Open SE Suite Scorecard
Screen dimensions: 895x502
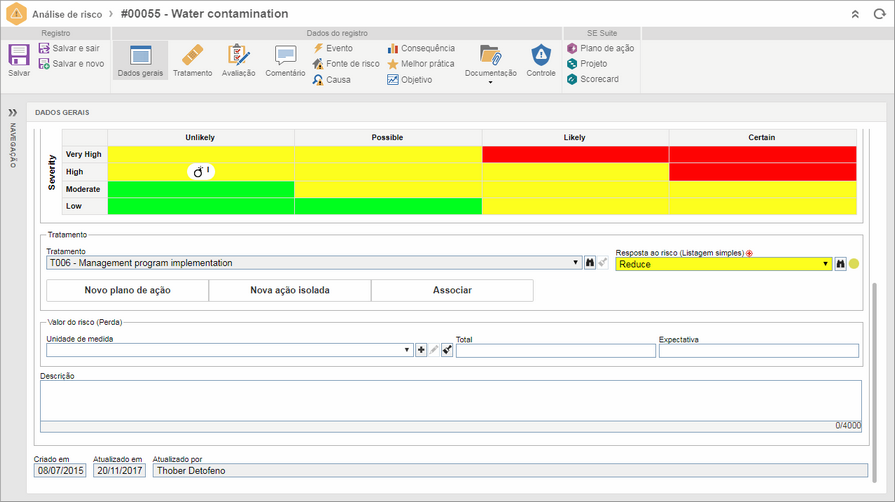592,79
